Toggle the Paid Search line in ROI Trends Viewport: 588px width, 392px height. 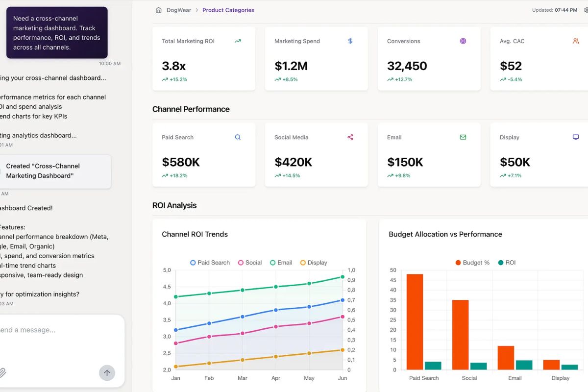coord(210,263)
